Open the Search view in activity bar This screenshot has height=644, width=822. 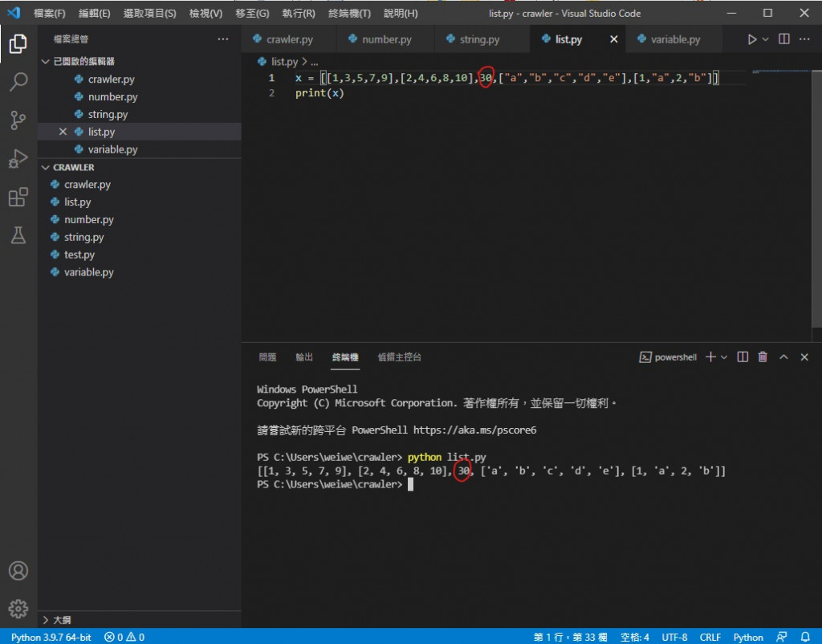point(18,82)
